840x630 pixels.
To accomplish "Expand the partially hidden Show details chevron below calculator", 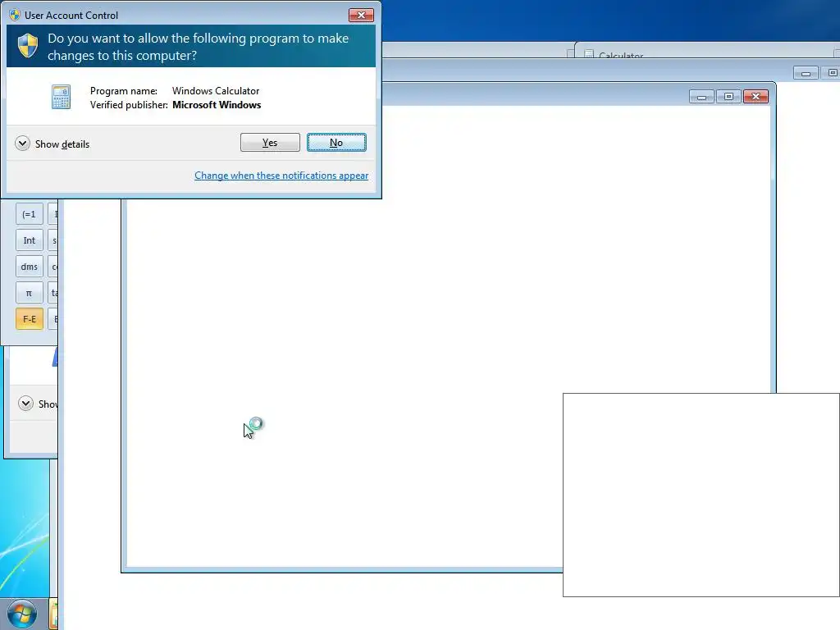I will [x=25, y=404].
